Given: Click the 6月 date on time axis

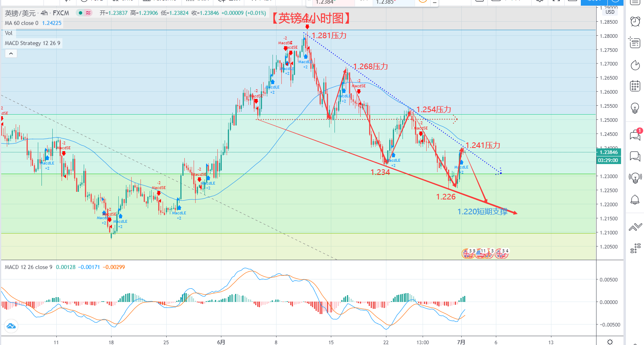Looking at the screenshot, I should (221, 342).
